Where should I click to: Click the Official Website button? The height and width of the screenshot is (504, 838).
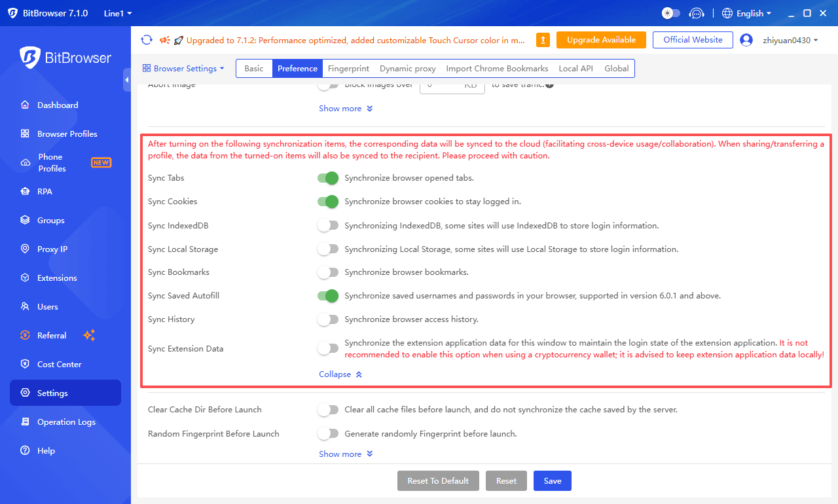tap(692, 39)
